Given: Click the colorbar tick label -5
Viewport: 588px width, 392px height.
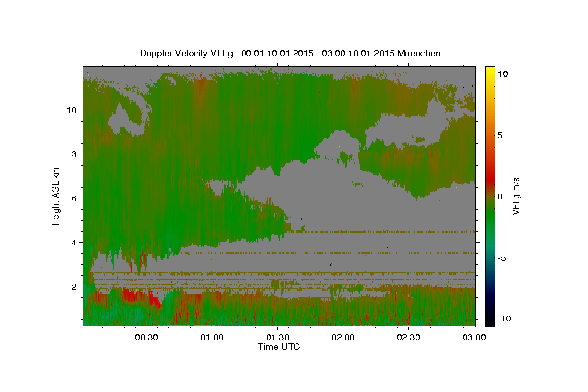Looking at the screenshot, I should (x=503, y=258).
